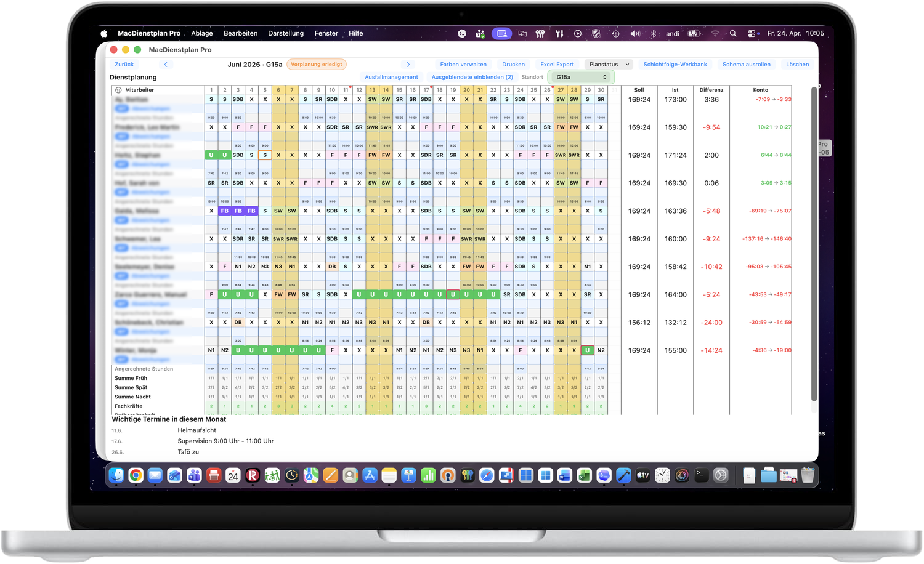Advance to the next month using the right chevron

[408, 64]
